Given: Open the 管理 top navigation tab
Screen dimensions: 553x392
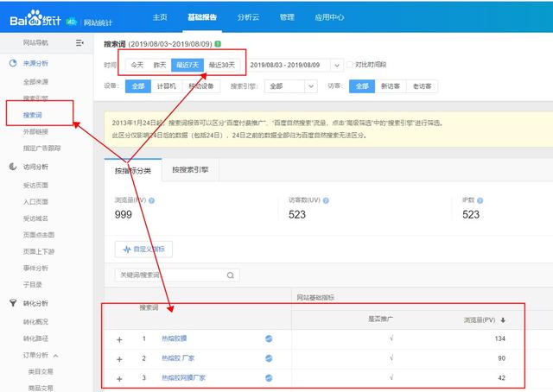Looking at the screenshot, I should pos(287,17).
